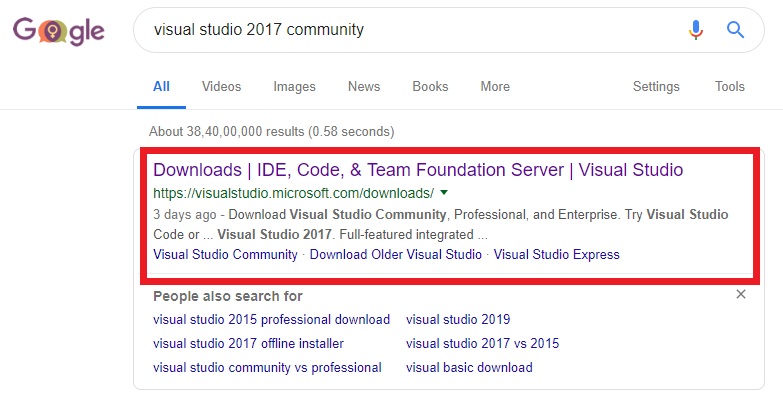Open the News tab
The image size is (783, 401).
click(x=364, y=86)
